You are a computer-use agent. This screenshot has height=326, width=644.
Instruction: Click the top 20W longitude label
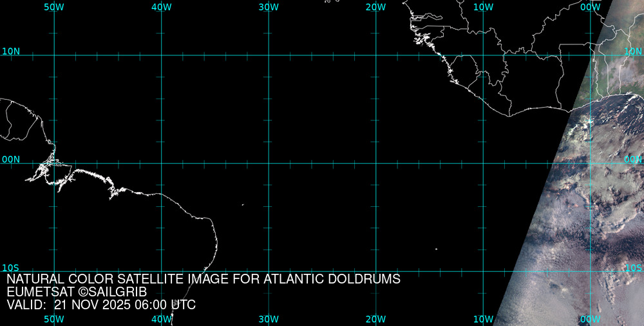coord(375,6)
